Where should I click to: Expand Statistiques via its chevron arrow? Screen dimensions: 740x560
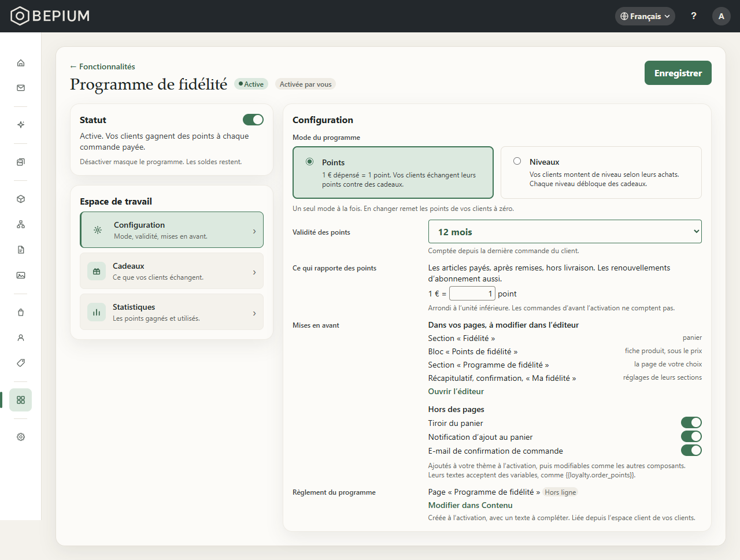pyautogui.click(x=254, y=313)
